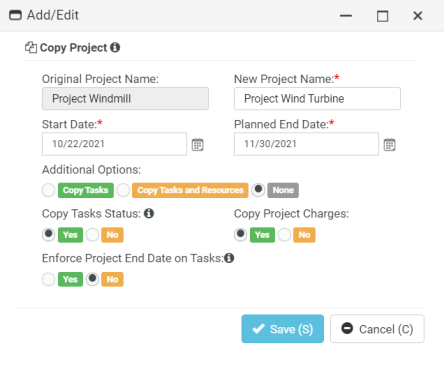Select Copy Tasks and Resources radio option
This screenshot has height=371, width=444.
click(123, 190)
